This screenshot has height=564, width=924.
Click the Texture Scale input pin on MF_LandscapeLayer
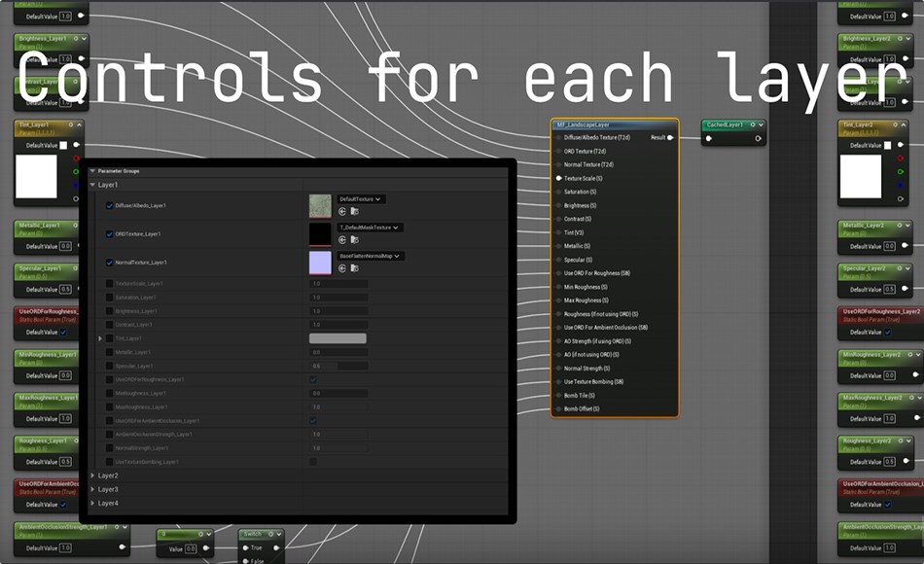(557, 178)
